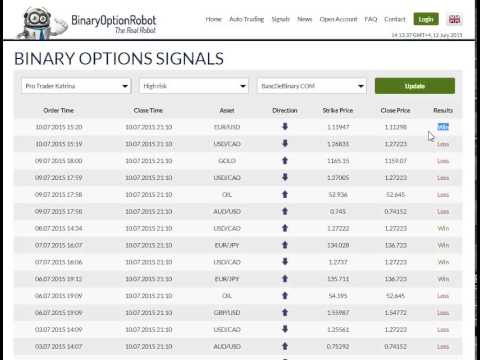Click the direction arrow for USD/CAD ordered 09.07.2015 17:59
The width and height of the screenshot is (480, 360).
click(285, 177)
